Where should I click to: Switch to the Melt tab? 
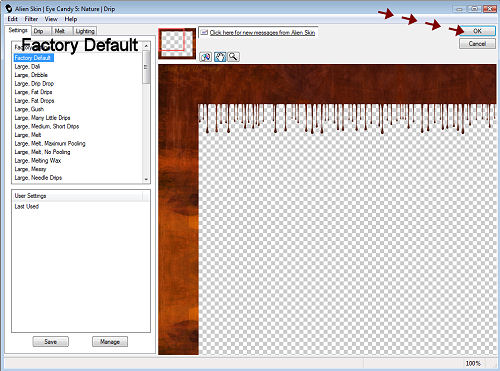tap(60, 31)
